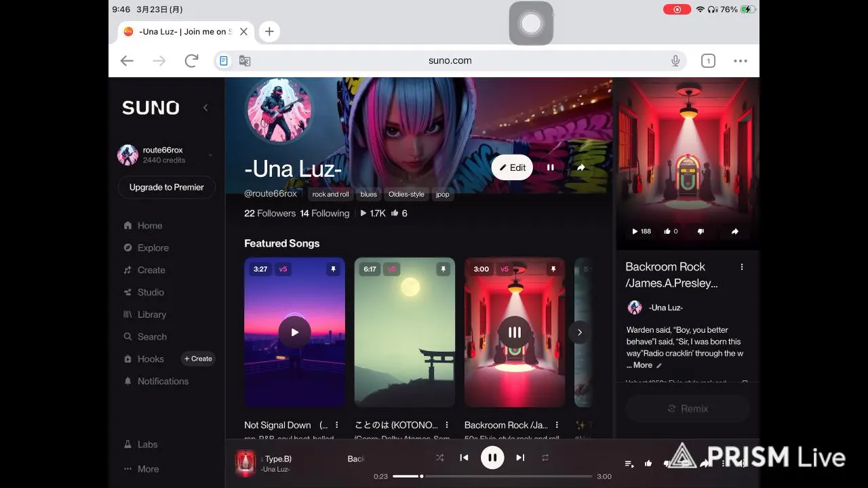Open Create in the sidebar
The width and height of the screenshot is (868, 488).
[x=144, y=270]
